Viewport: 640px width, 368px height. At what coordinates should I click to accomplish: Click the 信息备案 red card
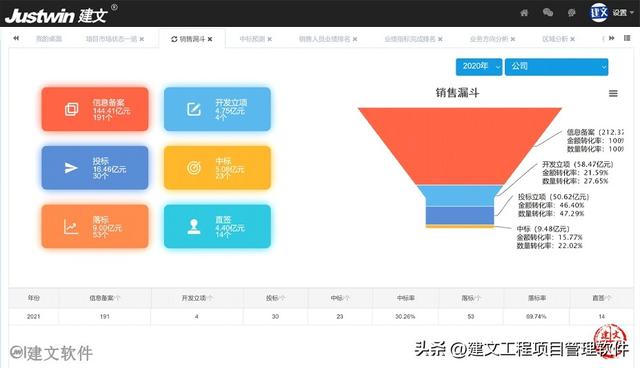95,109
